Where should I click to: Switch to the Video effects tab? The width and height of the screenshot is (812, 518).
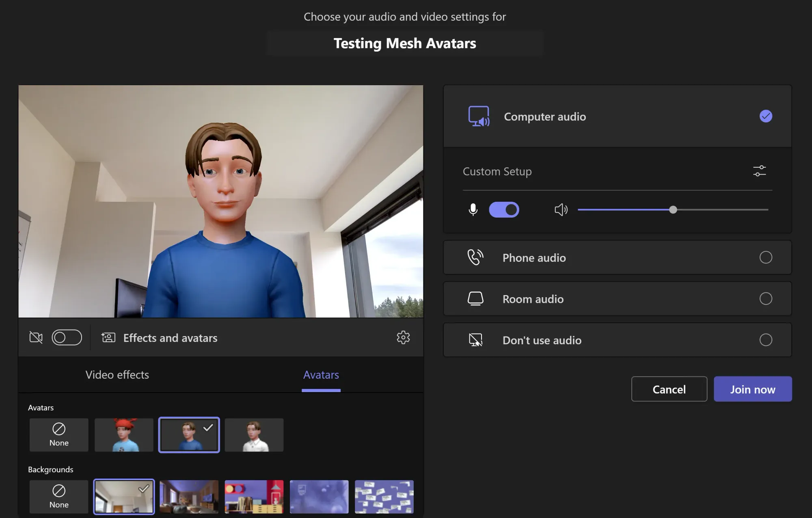pyautogui.click(x=117, y=374)
